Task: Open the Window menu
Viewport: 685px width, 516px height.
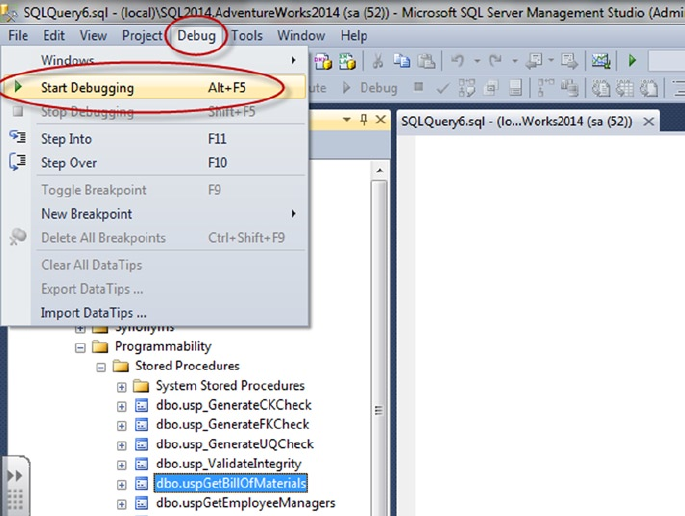Action: coord(301,35)
